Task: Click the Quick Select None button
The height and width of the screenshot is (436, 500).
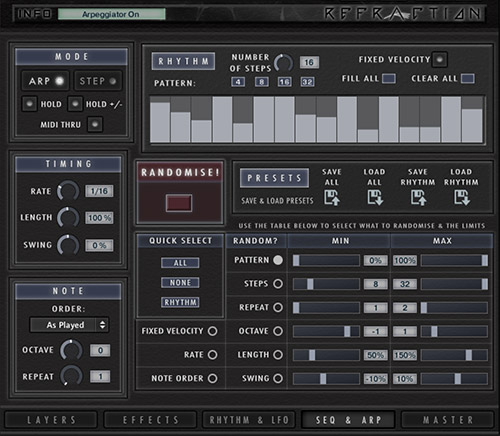Action: [180, 283]
